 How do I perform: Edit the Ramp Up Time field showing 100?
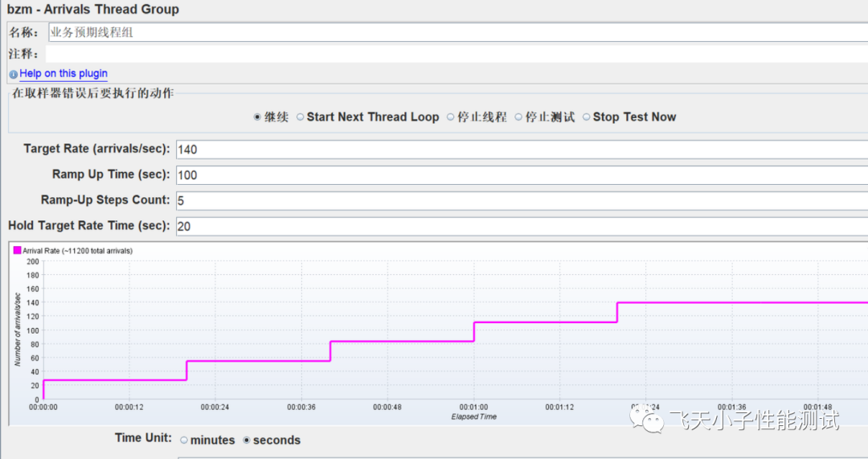522,175
